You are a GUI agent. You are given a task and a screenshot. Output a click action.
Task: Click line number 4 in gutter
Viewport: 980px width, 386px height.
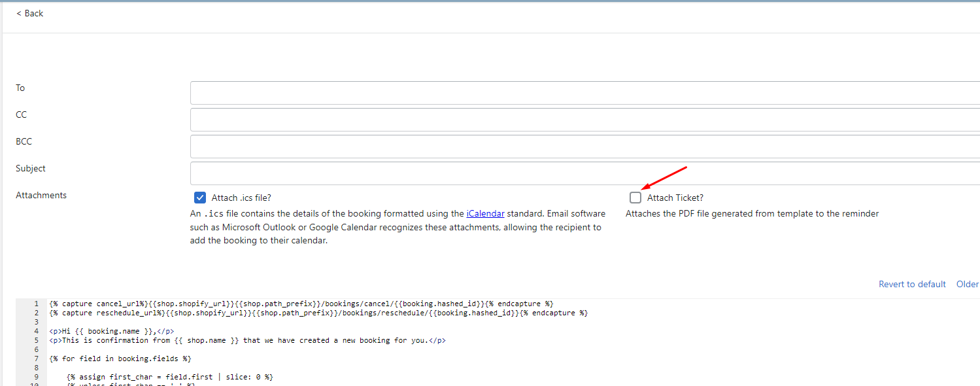36,331
